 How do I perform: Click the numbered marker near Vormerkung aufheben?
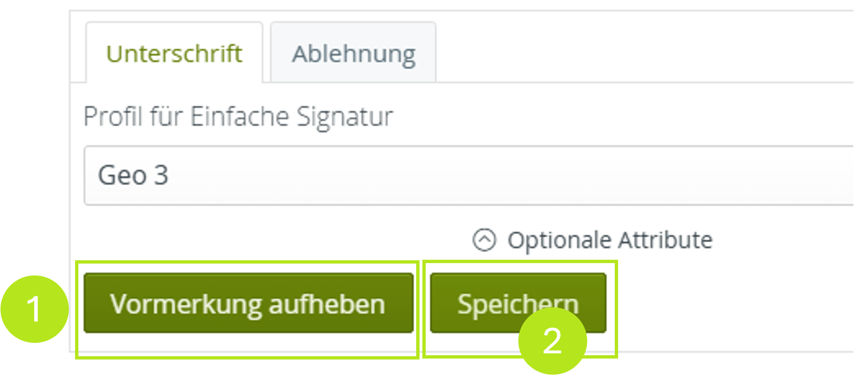tap(36, 309)
